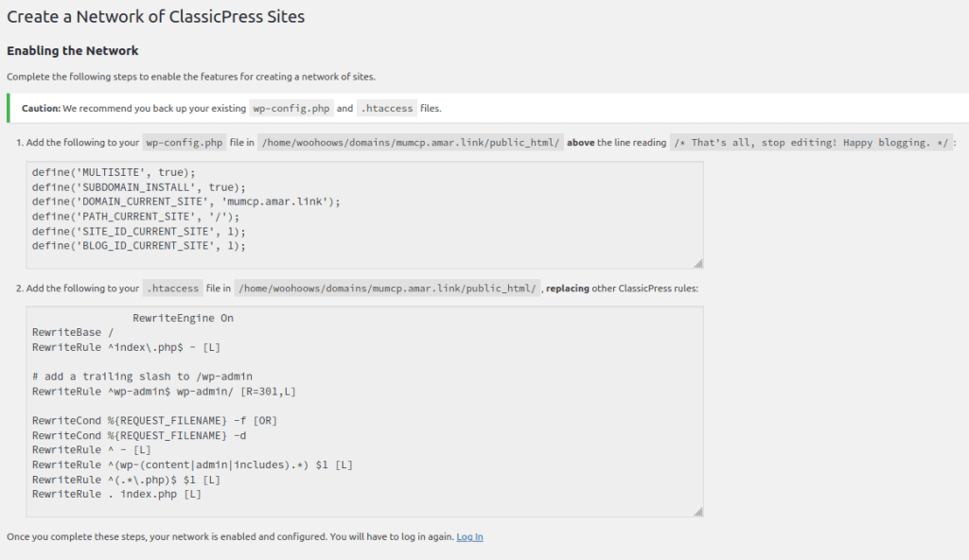Click the RewriteRule ^index\.php$ line

pos(126,347)
